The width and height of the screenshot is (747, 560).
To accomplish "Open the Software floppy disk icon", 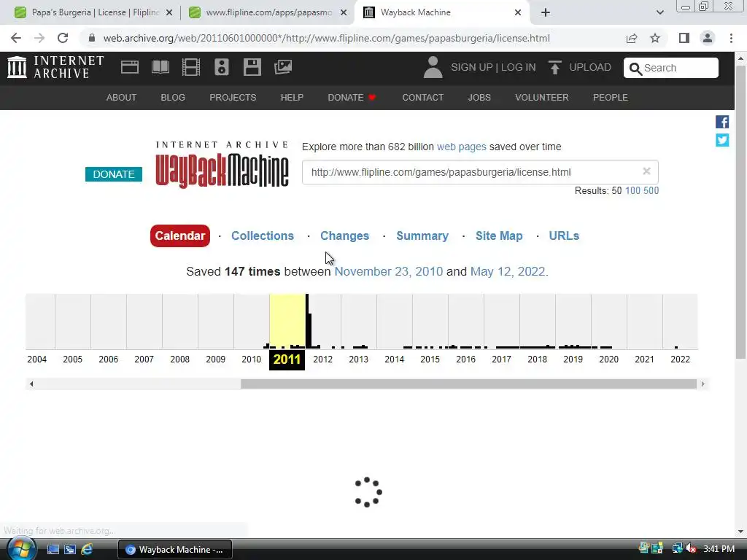I will click(x=252, y=67).
